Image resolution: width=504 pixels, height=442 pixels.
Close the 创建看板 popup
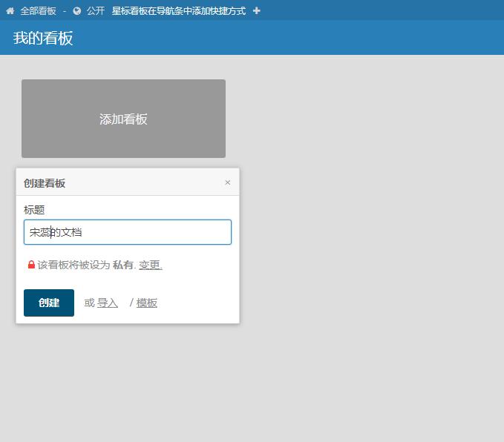pos(228,182)
